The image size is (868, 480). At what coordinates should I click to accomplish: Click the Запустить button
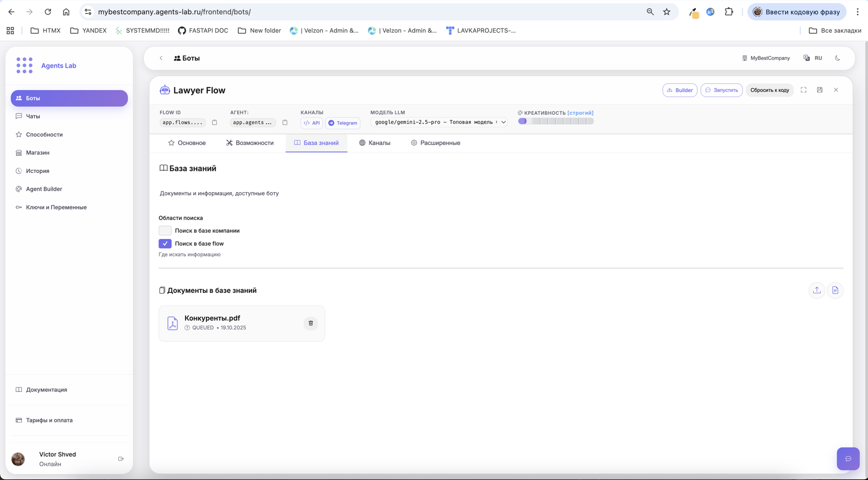click(x=721, y=90)
